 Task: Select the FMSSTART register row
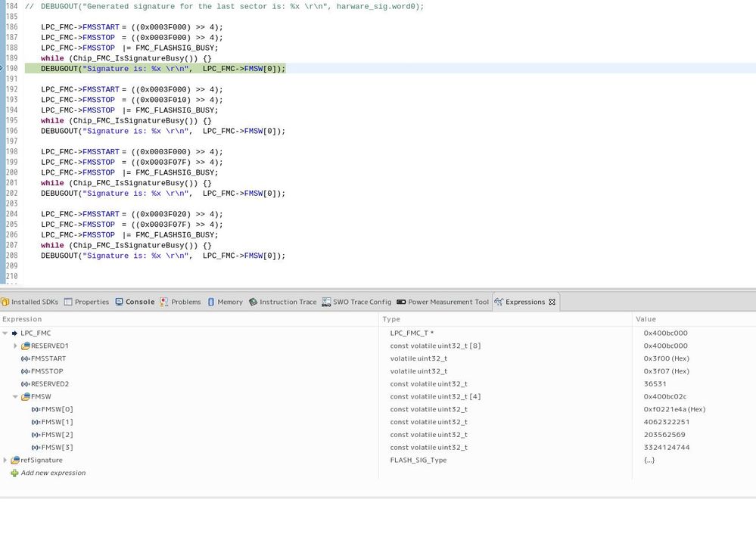tap(378, 358)
